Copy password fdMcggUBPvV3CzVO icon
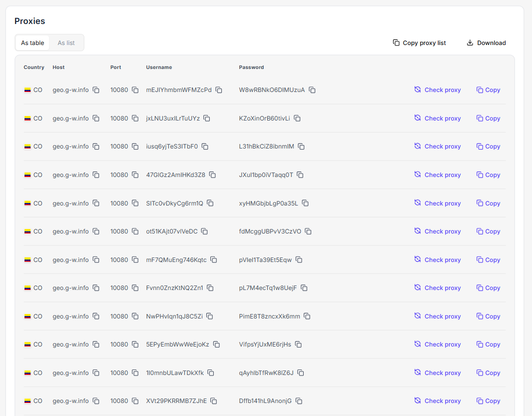Viewport: 532px width, 416px height. [x=308, y=231]
